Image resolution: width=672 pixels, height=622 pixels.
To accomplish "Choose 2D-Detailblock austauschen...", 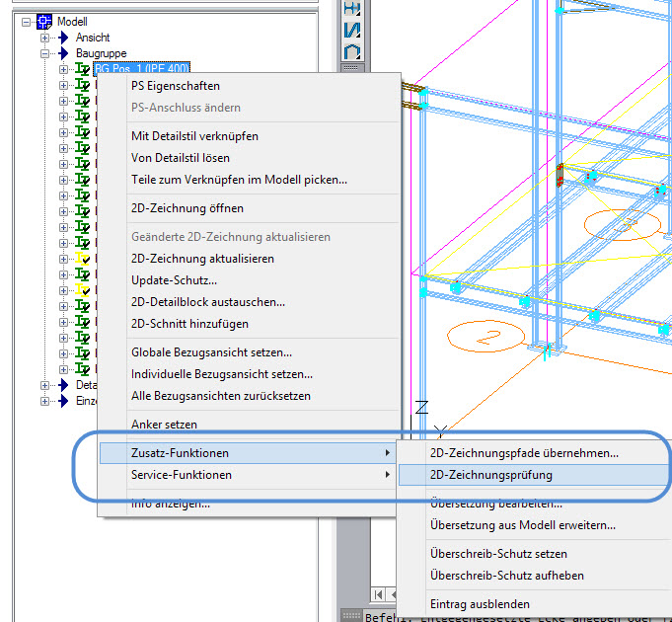I will tap(249, 302).
